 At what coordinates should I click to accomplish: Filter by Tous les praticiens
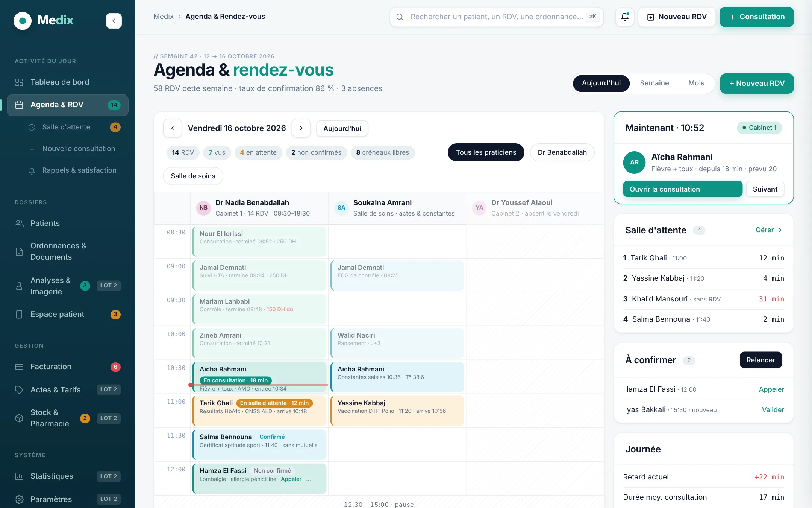pyautogui.click(x=486, y=152)
